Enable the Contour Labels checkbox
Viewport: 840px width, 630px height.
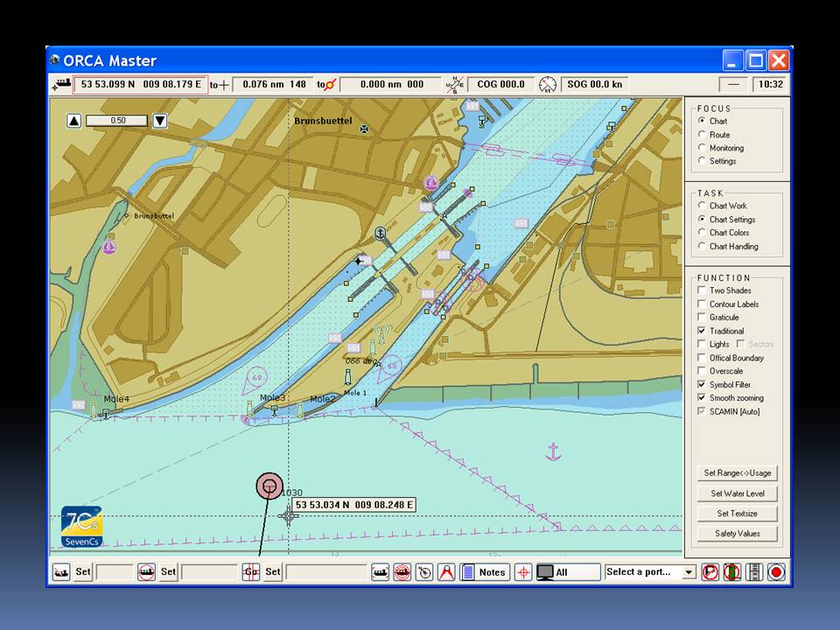click(x=701, y=304)
